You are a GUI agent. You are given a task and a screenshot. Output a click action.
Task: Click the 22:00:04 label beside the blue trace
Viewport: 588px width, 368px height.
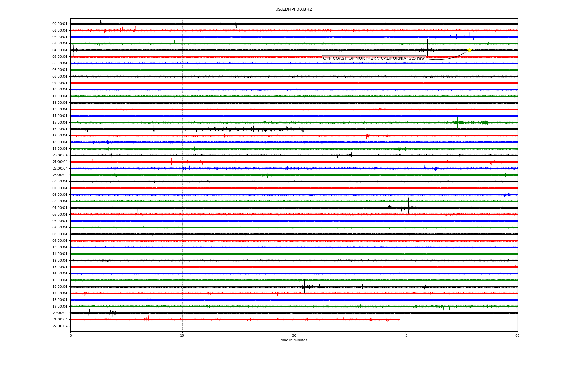[60, 168]
